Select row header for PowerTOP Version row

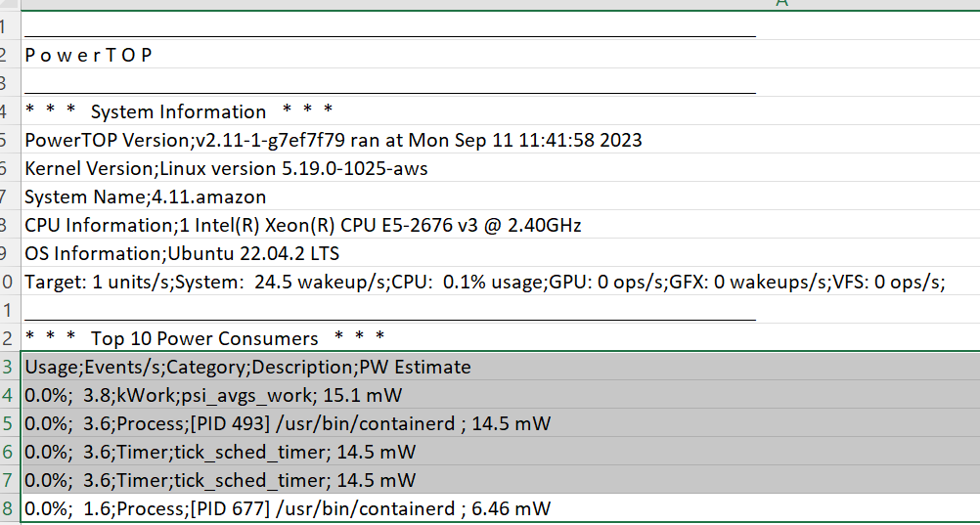pyautogui.click(x=8, y=140)
